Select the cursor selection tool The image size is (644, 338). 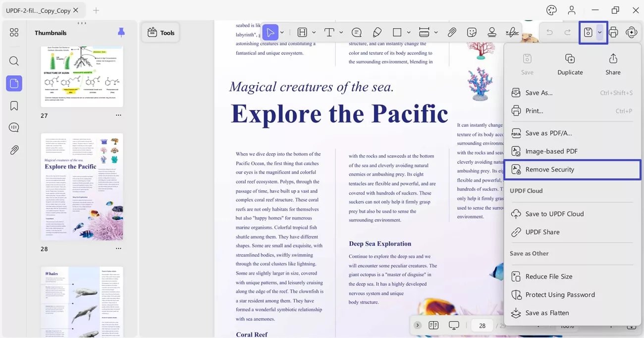tap(270, 33)
